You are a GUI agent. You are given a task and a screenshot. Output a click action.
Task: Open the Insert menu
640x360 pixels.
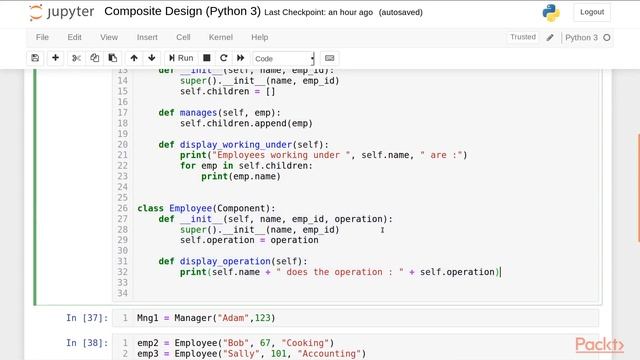[147, 37]
